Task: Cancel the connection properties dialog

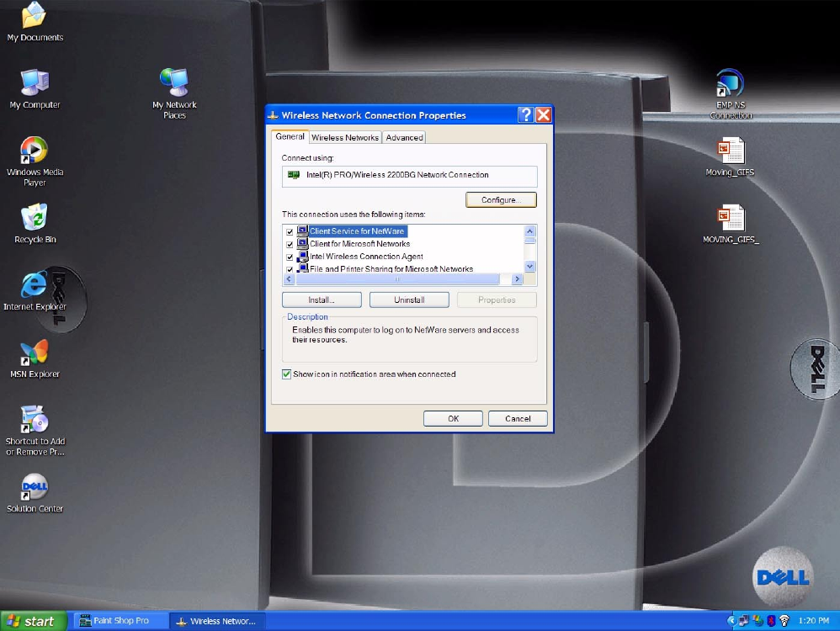Action: coord(518,418)
